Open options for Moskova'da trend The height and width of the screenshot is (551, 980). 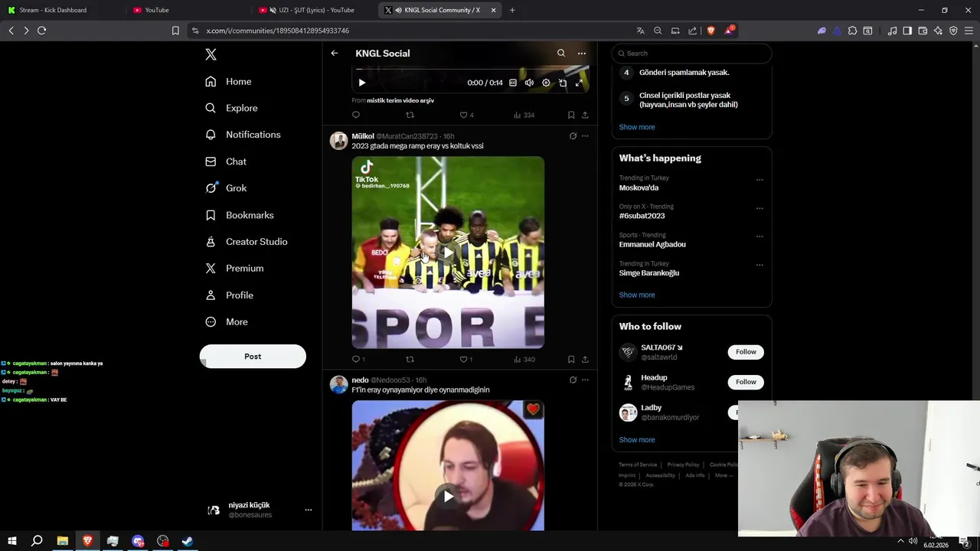[x=759, y=180]
